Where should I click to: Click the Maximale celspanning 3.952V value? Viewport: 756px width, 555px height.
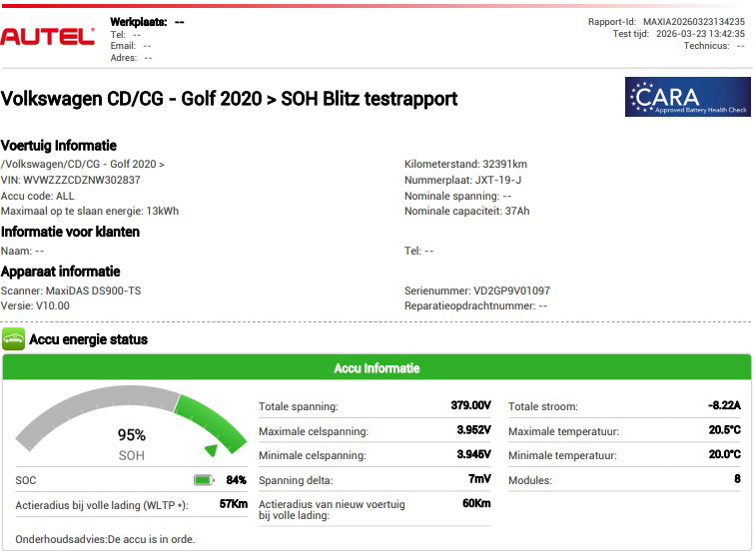pyautogui.click(x=473, y=430)
